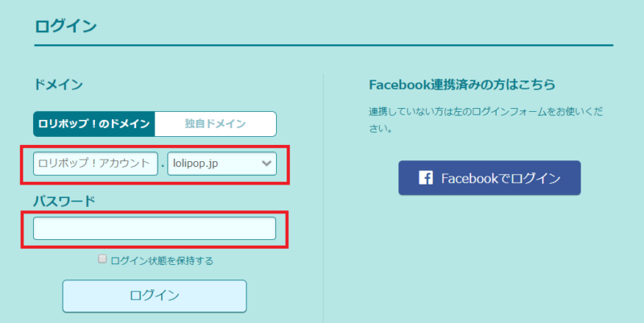Focus the ロリポップ！アカウント input field

click(95, 164)
